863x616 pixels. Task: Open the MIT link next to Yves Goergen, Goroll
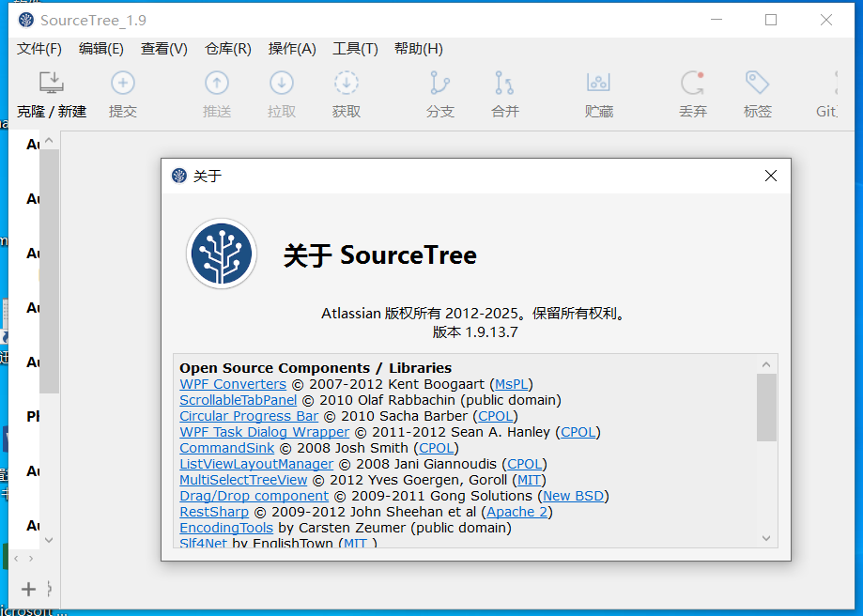529,480
